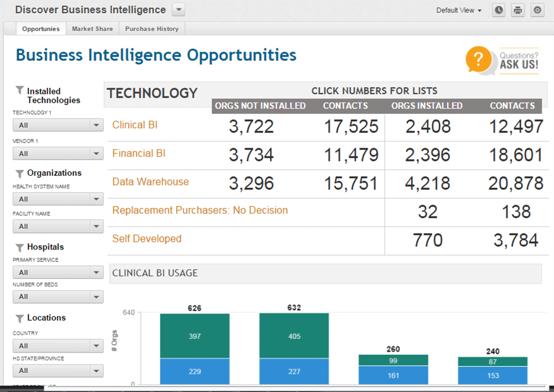Click the Hospitals filter funnel icon
The width and height of the screenshot is (554, 392).
(x=19, y=248)
